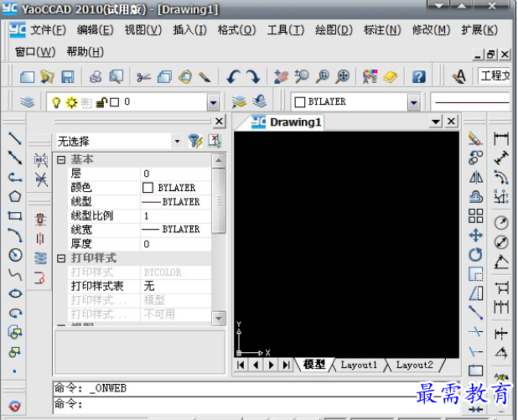This screenshot has width=518, height=420.
Task: Open the 文件(F) menu
Action: point(49,30)
